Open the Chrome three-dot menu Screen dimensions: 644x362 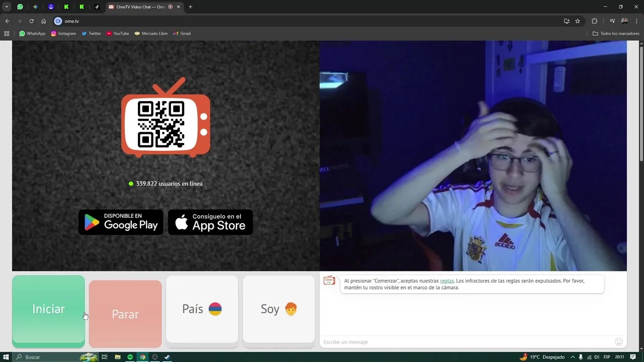click(x=636, y=21)
